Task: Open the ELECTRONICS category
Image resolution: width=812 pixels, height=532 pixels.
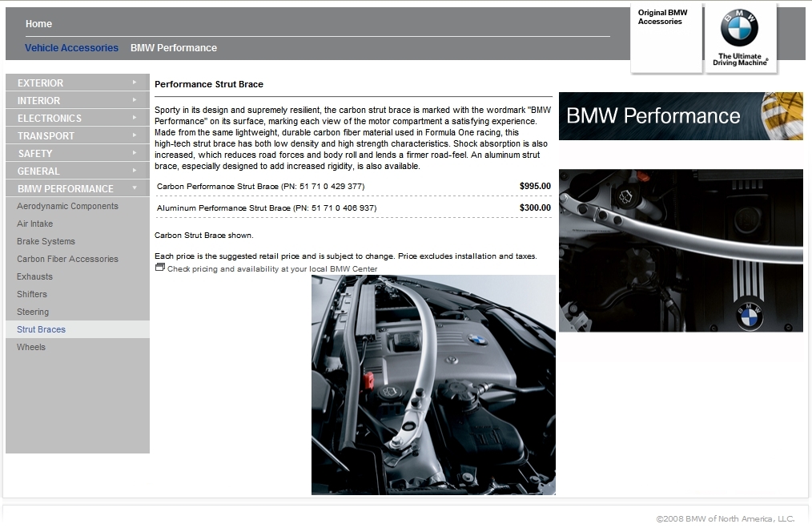Action: [50, 119]
